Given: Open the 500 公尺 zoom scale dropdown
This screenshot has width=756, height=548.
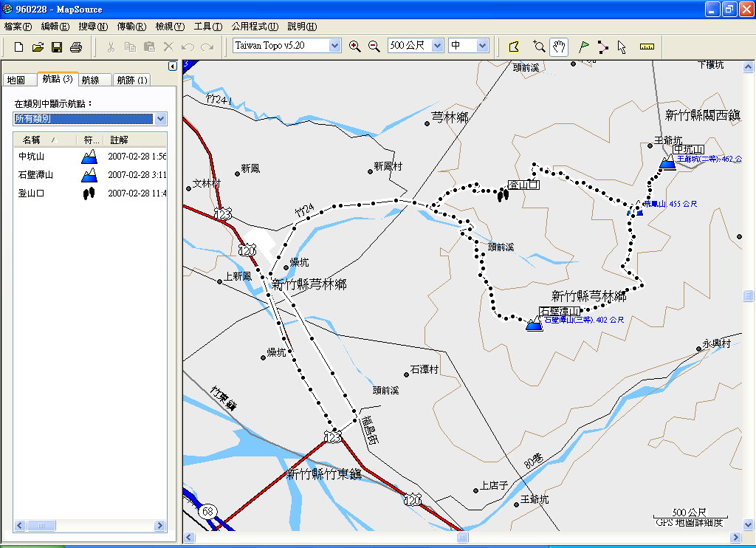Looking at the screenshot, I should tap(437, 46).
